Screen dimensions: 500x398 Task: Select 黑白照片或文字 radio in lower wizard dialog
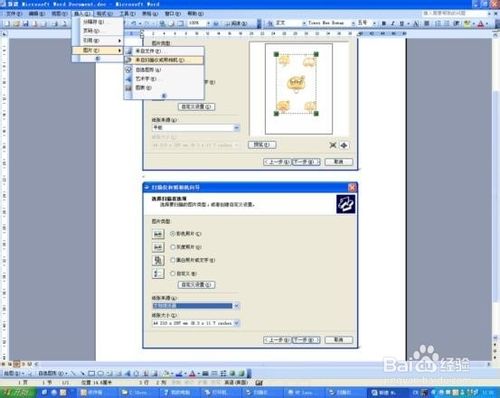[x=173, y=260]
